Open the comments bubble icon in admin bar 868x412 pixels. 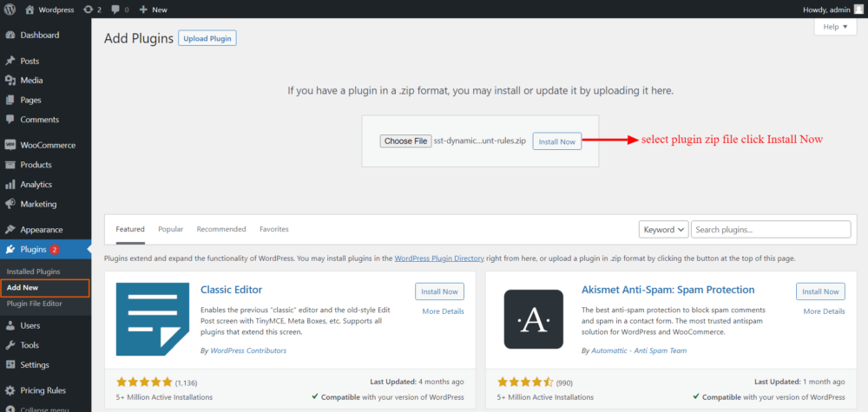(x=115, y=10)
